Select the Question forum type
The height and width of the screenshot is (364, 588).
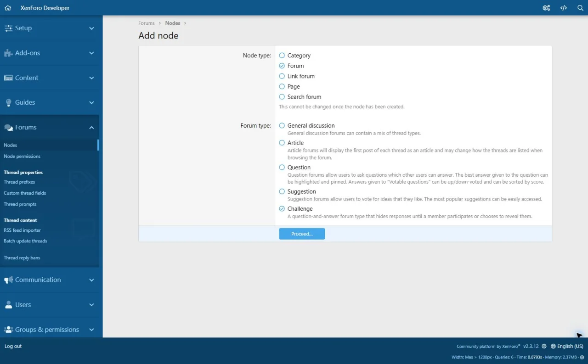pos(282,168)
